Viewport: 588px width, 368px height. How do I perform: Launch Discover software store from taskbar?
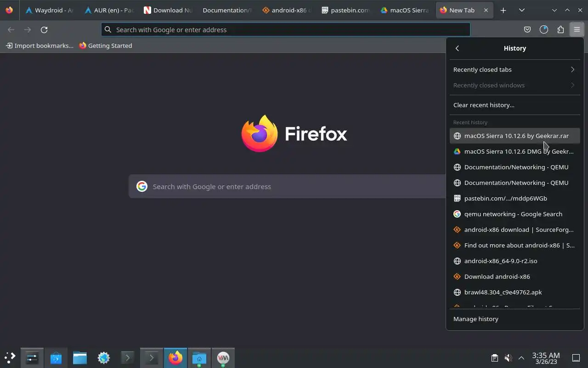pos(56,358)
